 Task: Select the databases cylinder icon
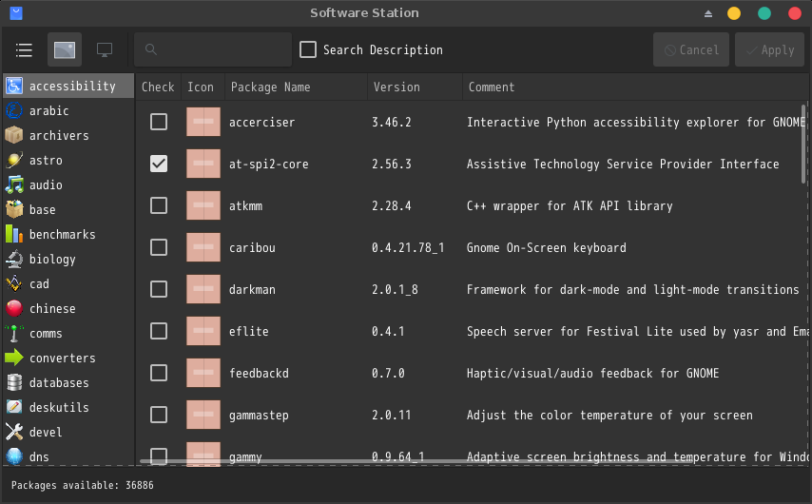click(x=14, y=383)
